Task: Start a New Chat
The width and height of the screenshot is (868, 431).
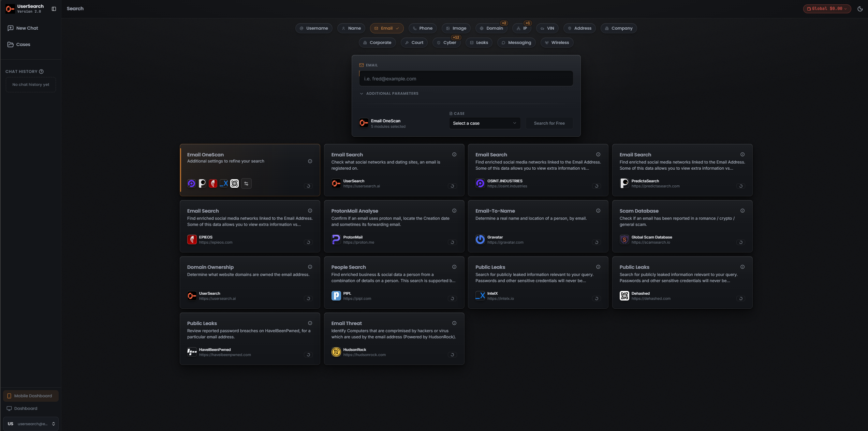Action: pos(23,28)
